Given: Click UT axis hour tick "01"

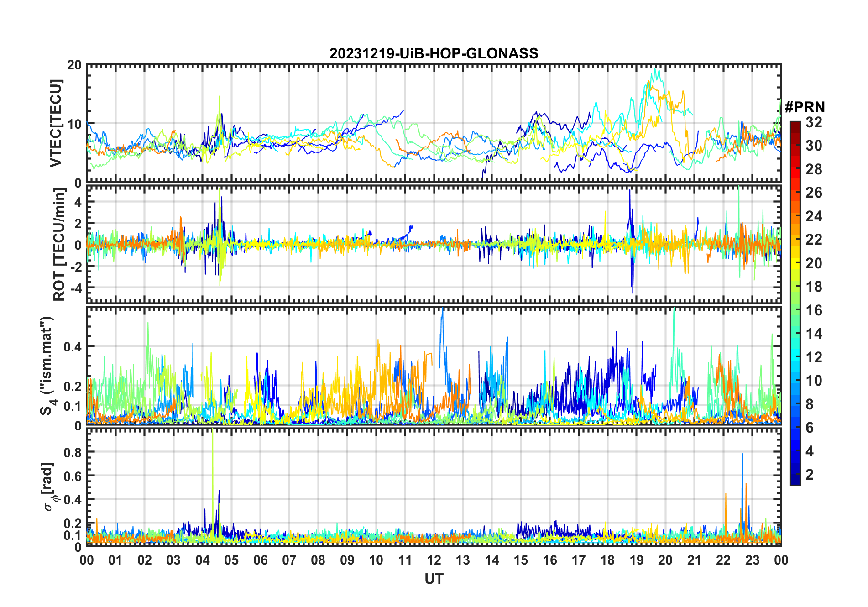Looking at the screenshot, I should [115, 560].
